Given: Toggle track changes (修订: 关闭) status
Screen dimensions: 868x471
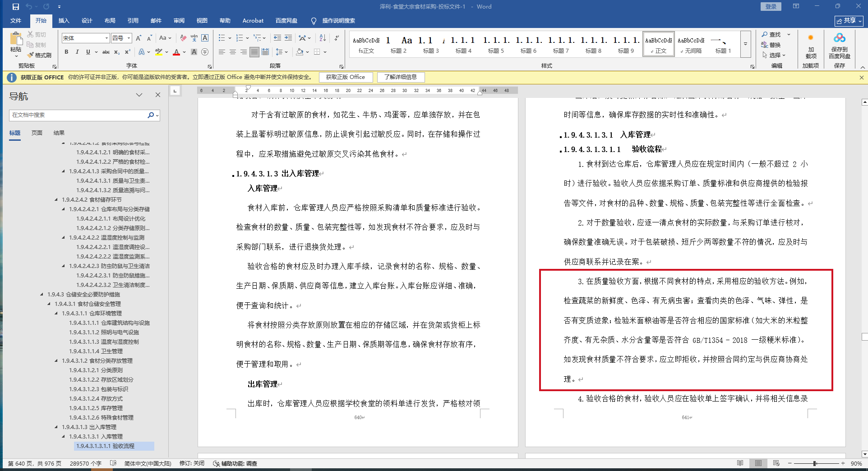Looking at the screenshot, I should (192, 463).
